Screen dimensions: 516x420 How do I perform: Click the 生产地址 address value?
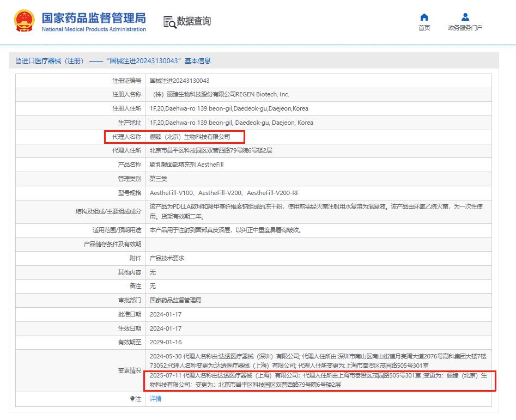point(232,123)
